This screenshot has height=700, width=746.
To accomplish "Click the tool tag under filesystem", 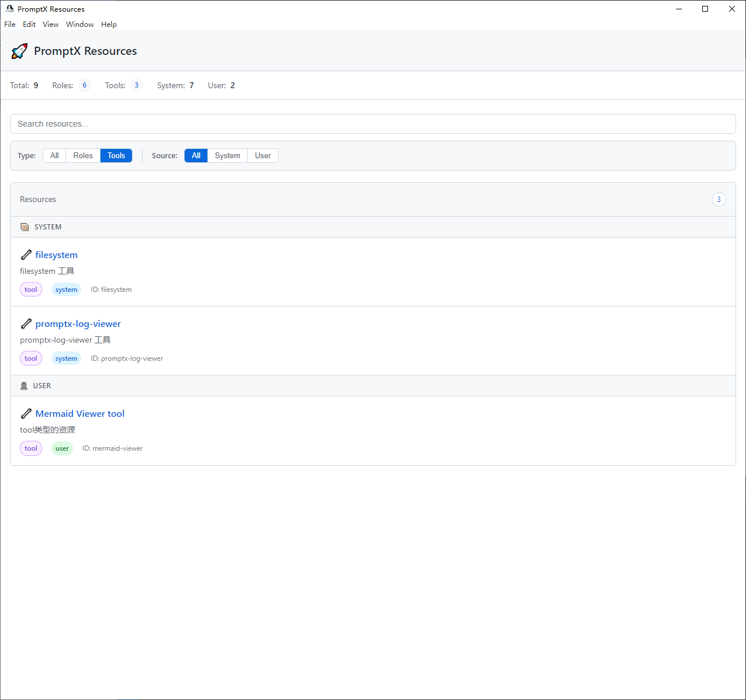I will [31, 290].
